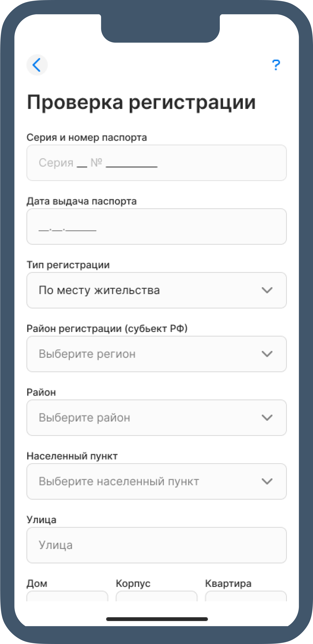Tap the chevron arrow beside Выберите район
Screen dimensions: 313x644
(x=267, y=418)
